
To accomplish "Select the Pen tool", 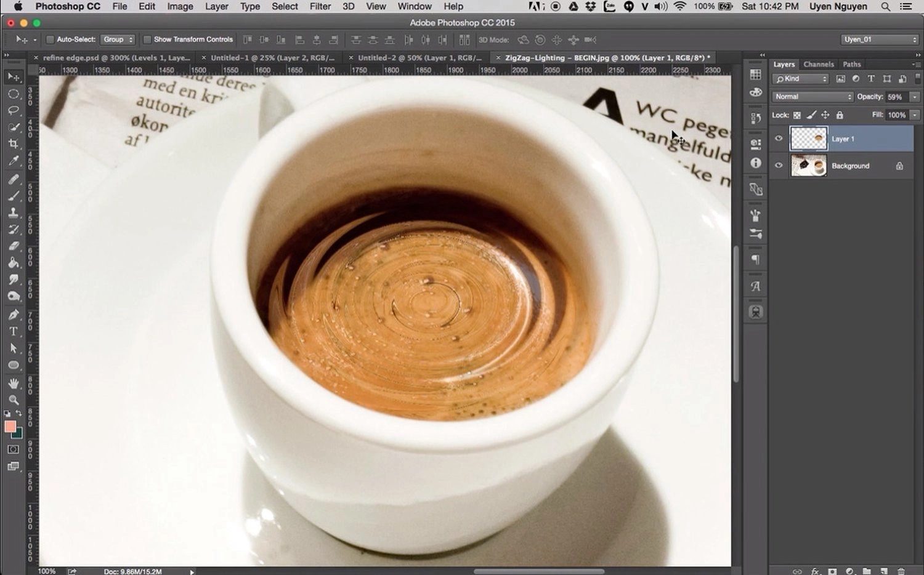I will pyautogui.click(x=13, y=315).
